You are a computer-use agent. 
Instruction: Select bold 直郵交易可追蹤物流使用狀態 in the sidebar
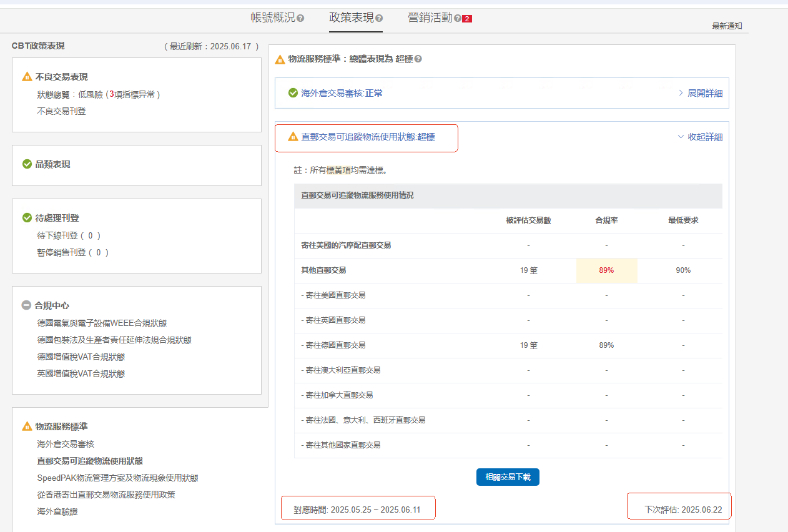(90, 461)
